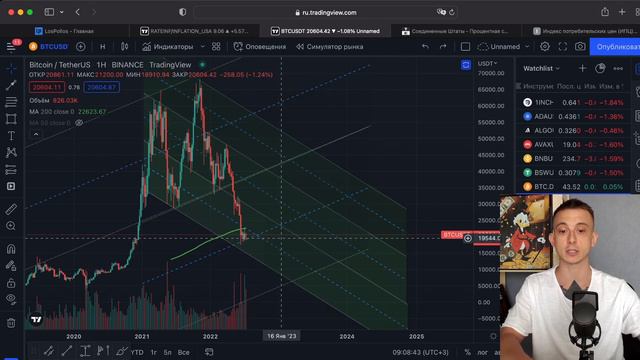Open time interval selector H
Image resolution: width=640 pixels, height=360 pixels.
click(x=102, y=47)
